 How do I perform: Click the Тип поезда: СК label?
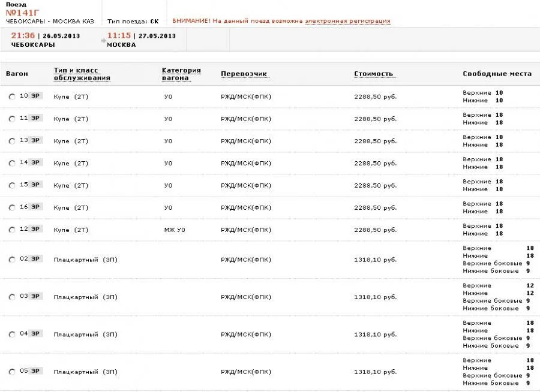[x=133, y=22]
